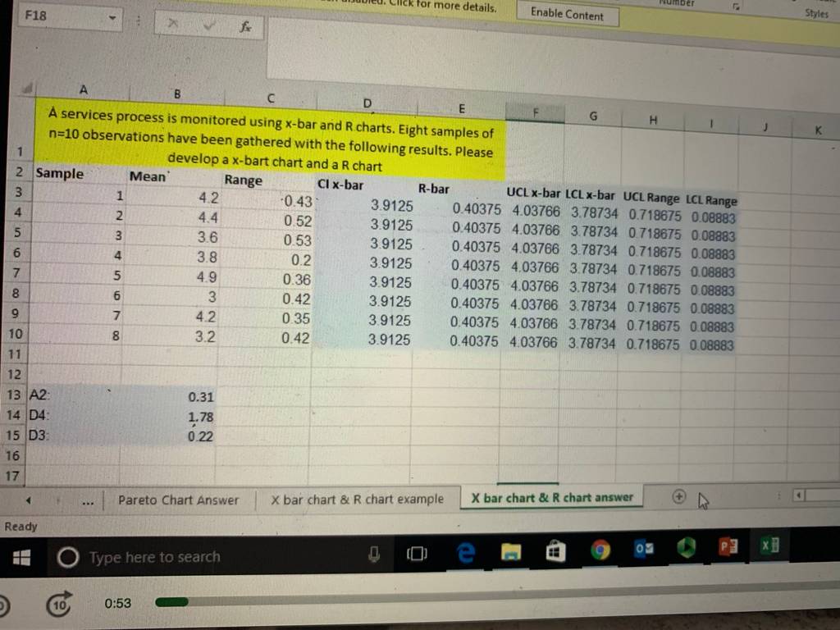840x630 pixels.
Task: Select column G header
Action: [593, 116]
